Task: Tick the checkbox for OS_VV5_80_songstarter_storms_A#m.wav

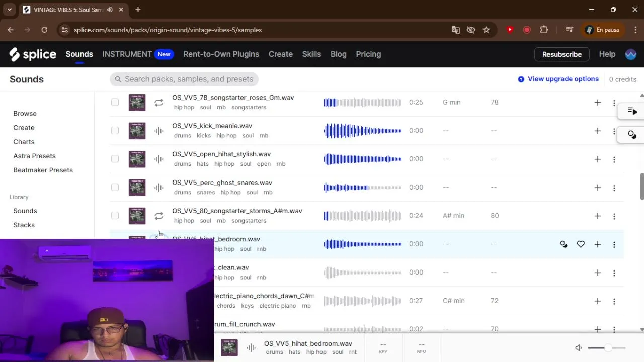Action: (x=115, y=216)
